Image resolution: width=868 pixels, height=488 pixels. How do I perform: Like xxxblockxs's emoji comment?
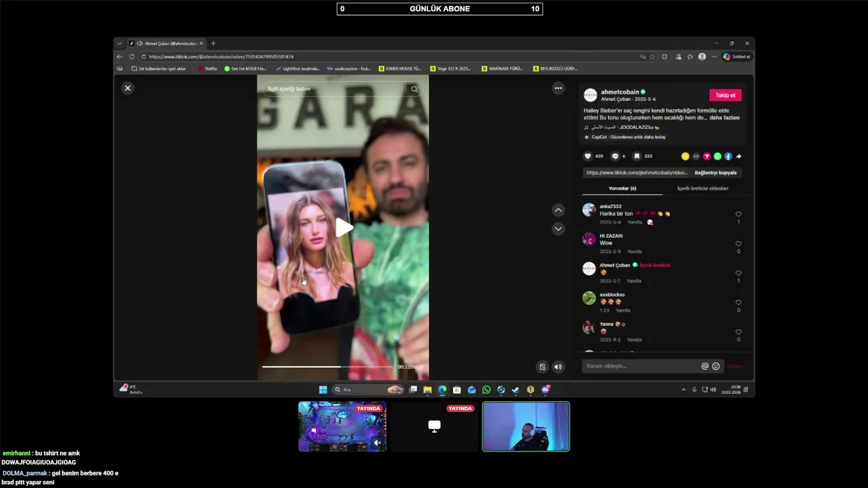pos(738,303)
